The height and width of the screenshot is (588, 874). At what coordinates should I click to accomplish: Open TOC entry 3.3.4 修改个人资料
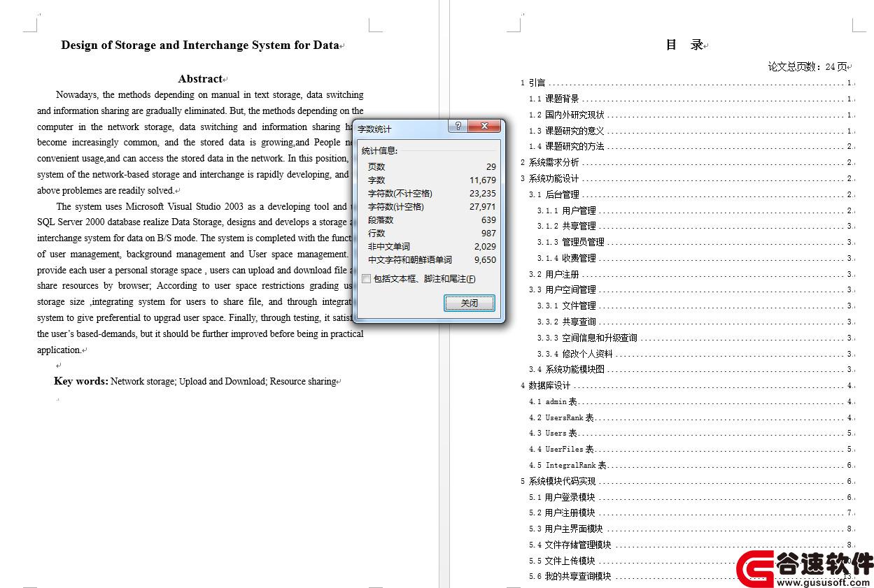tap(695, 354)
